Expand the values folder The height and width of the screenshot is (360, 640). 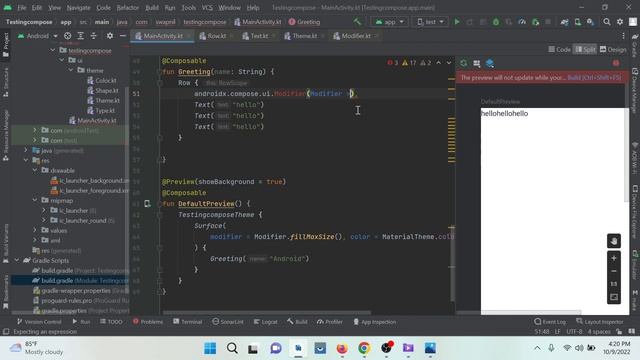click(35, 230)
